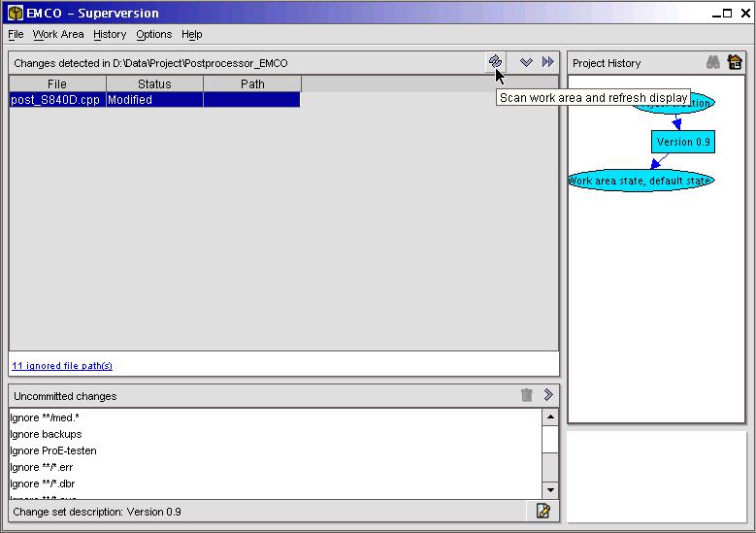Click the right-chevron icon in Uncommitted changes

coord(548,395)
